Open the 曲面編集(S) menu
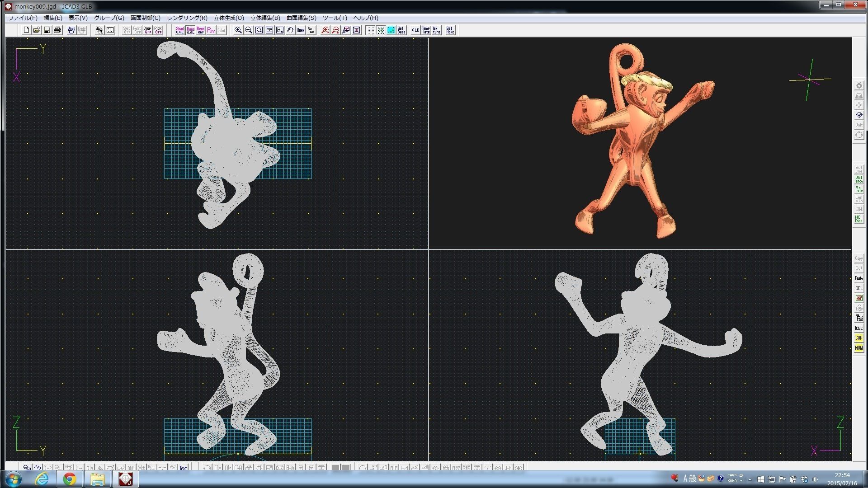 coord(301,18)
